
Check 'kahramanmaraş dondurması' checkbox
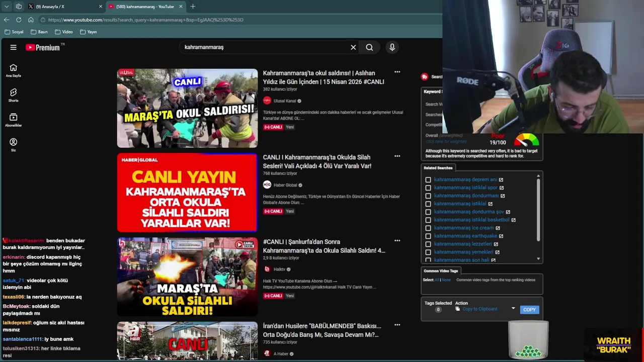428,196
